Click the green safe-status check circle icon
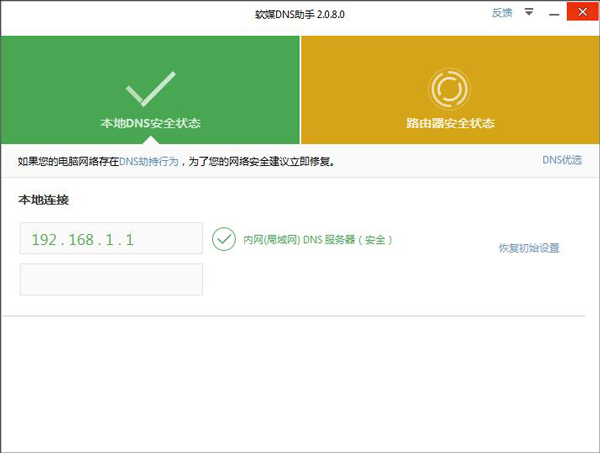600x453 pixels. coord(224,239)
